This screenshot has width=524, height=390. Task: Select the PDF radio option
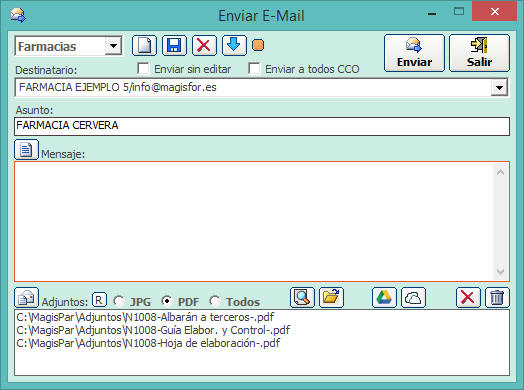(167, 301)
